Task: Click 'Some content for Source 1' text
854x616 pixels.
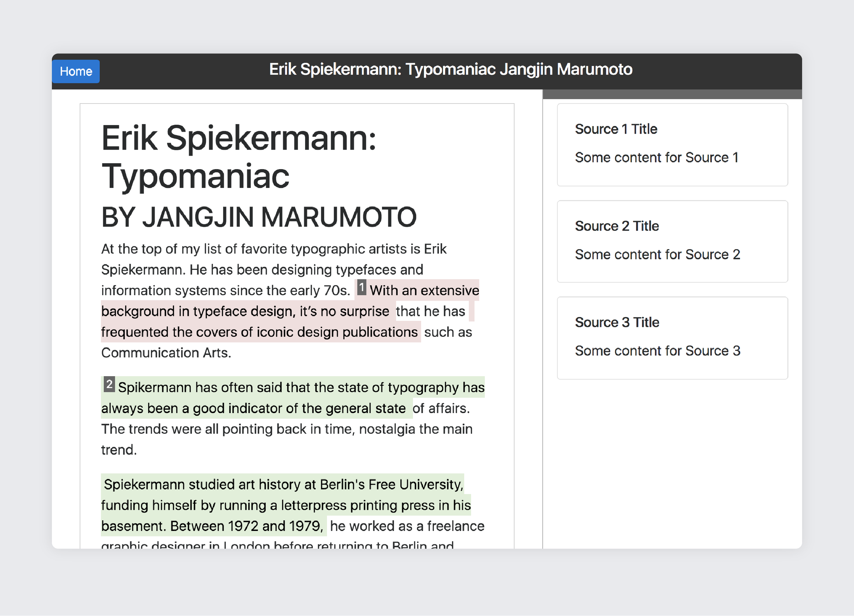Action: tap(656, 158)
